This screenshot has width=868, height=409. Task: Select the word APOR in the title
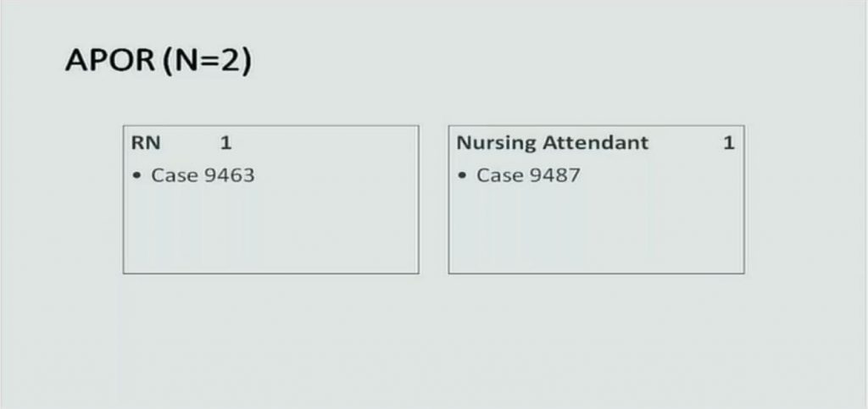click(110, 60)
